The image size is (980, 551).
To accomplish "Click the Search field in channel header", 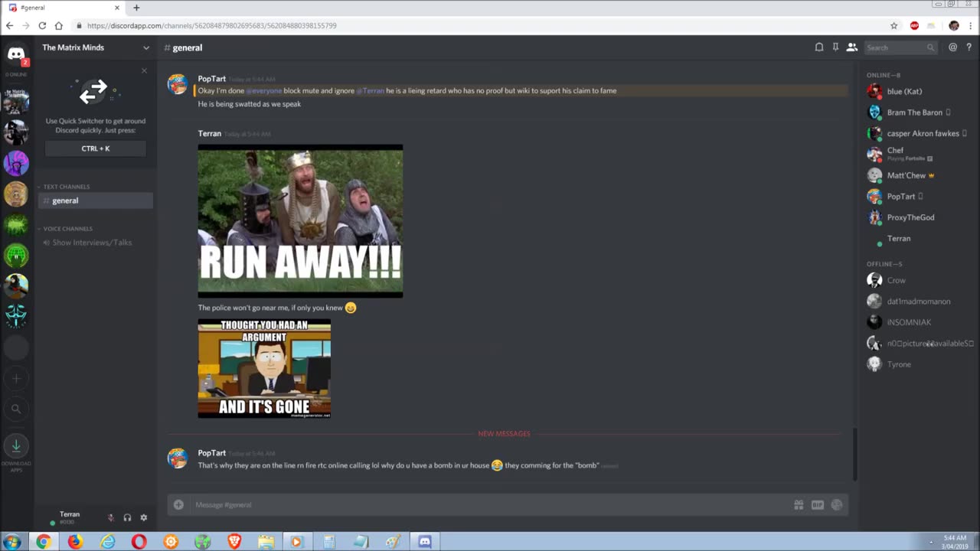I will coord(900,47).
